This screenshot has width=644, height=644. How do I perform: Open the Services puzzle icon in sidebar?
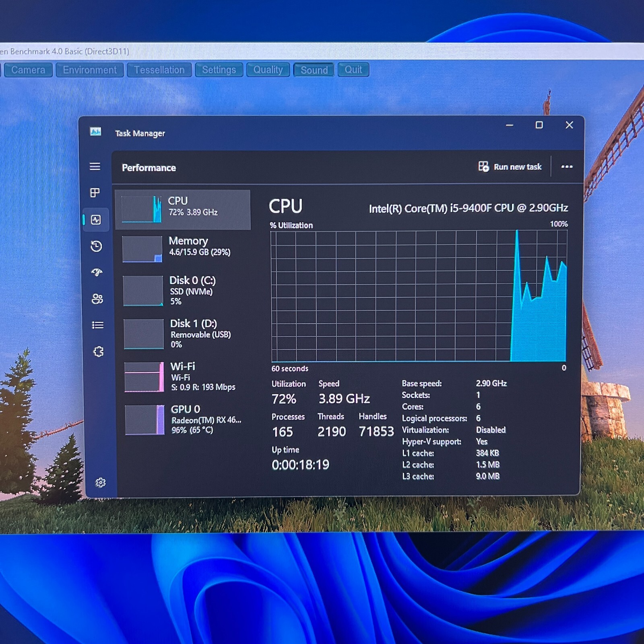(x=98, y=352)
